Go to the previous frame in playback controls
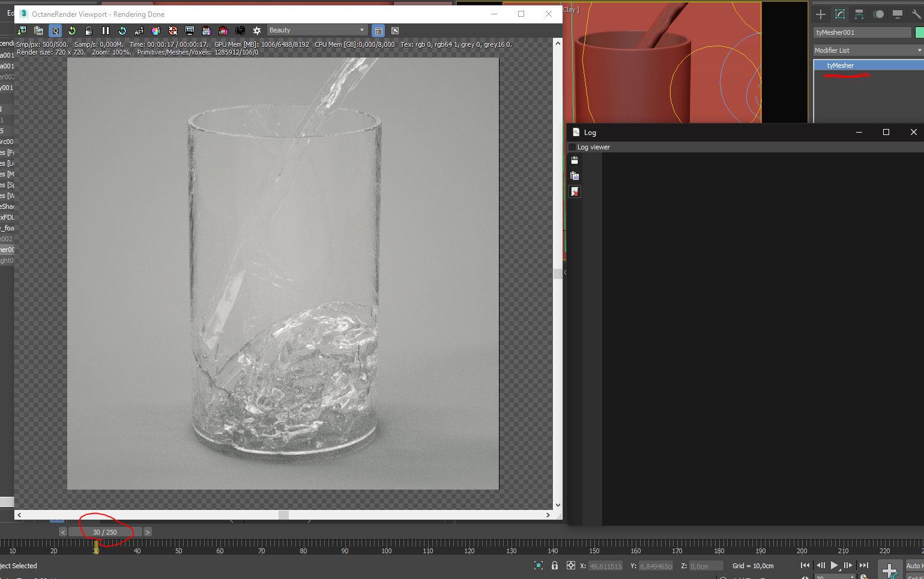This screenshot has width=924, height=579. coord(820,565)
